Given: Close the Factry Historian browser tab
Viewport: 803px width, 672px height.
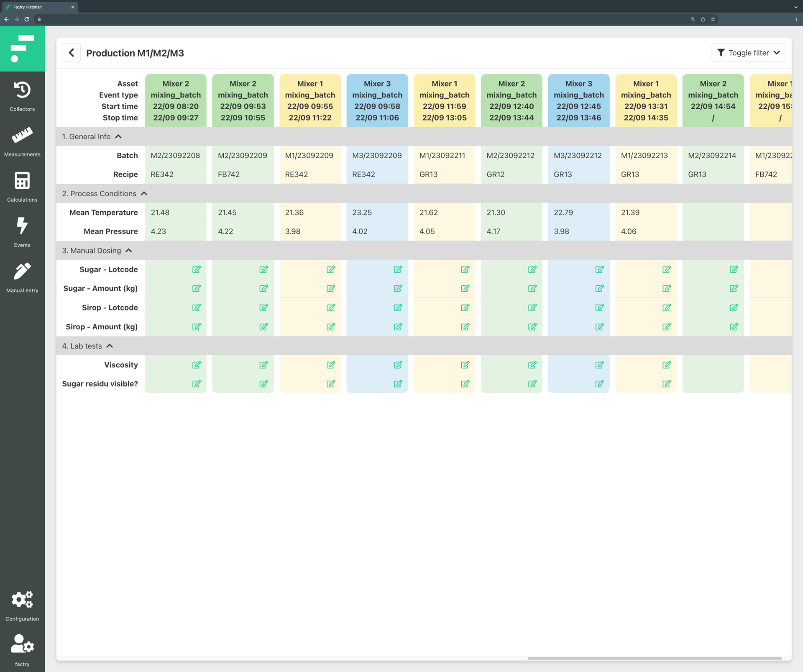Looking at the screenshot, I should pos(72,7).
